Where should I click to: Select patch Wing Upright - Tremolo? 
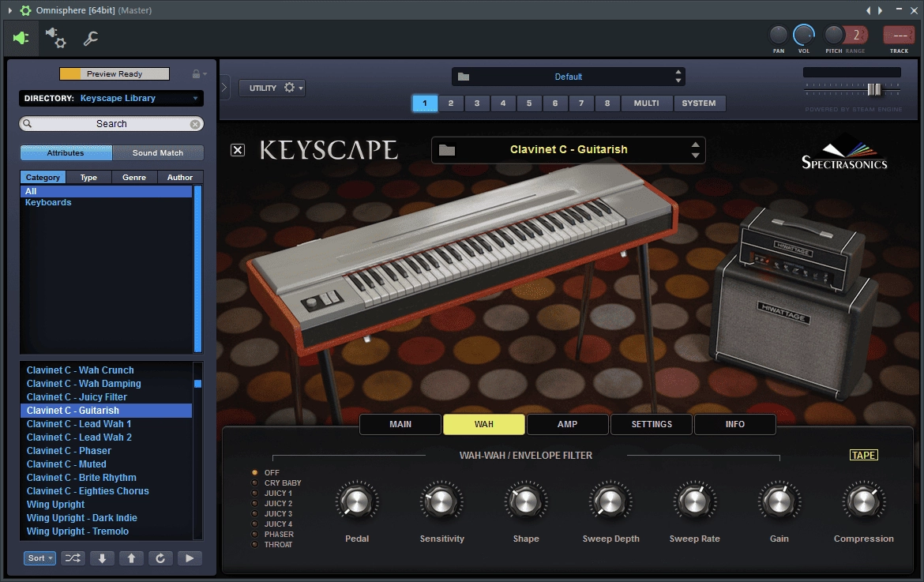point(106,531)
